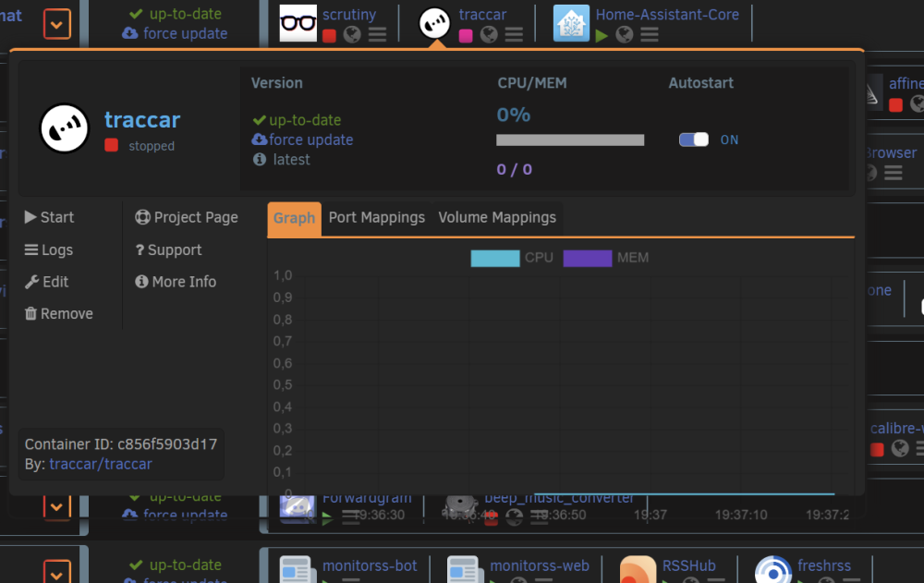
Task: Expand top orange chevron dropdown
Action: [57, 24]
